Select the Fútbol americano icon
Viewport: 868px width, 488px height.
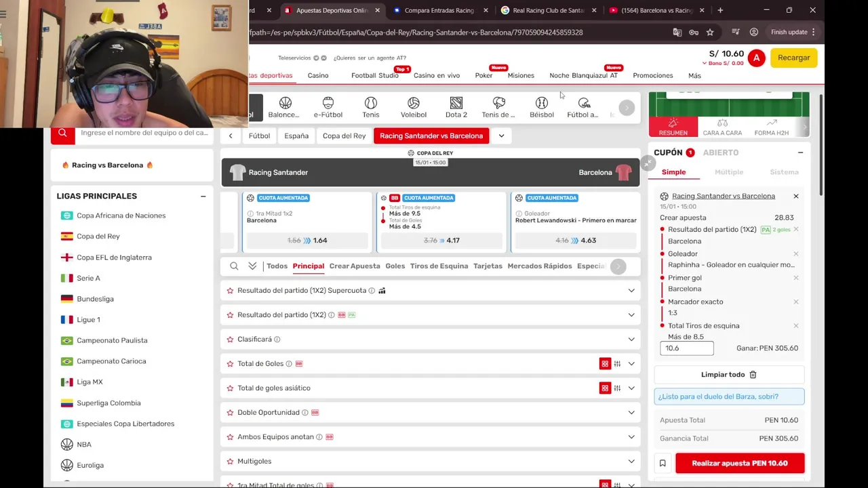coord(584,102)
